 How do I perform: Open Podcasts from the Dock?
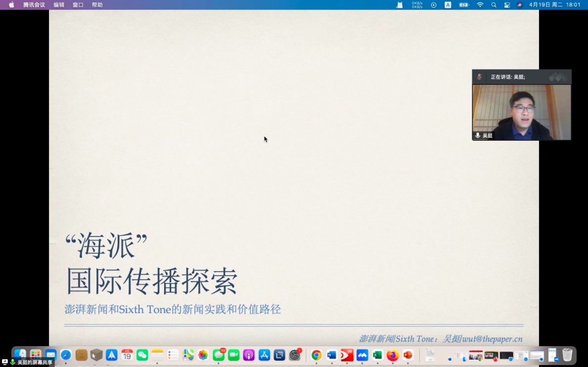[249, 355]
